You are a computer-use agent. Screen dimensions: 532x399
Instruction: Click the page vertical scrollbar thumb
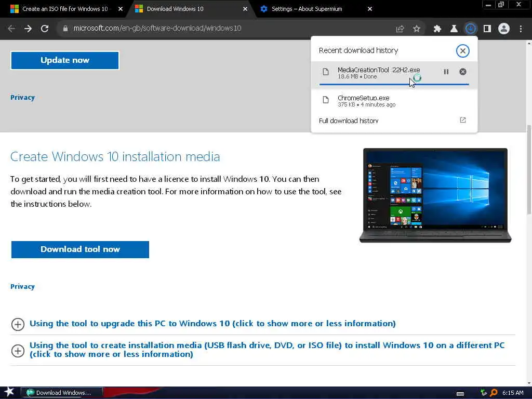(529, 170)
